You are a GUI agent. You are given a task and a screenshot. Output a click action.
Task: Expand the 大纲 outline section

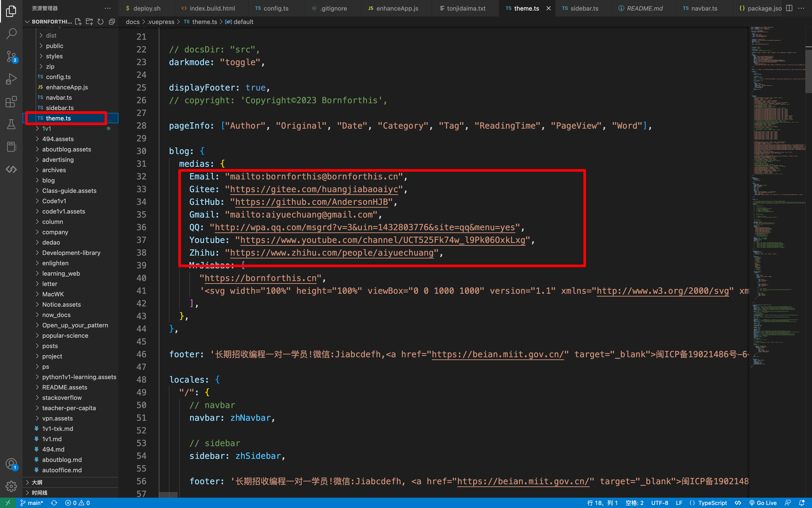click(x=70, y=482)
